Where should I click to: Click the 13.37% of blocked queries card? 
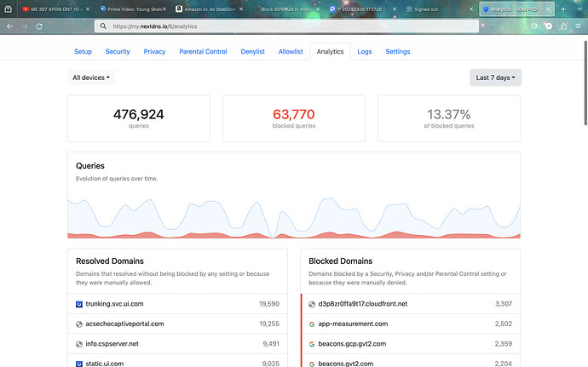coord(449,118)
